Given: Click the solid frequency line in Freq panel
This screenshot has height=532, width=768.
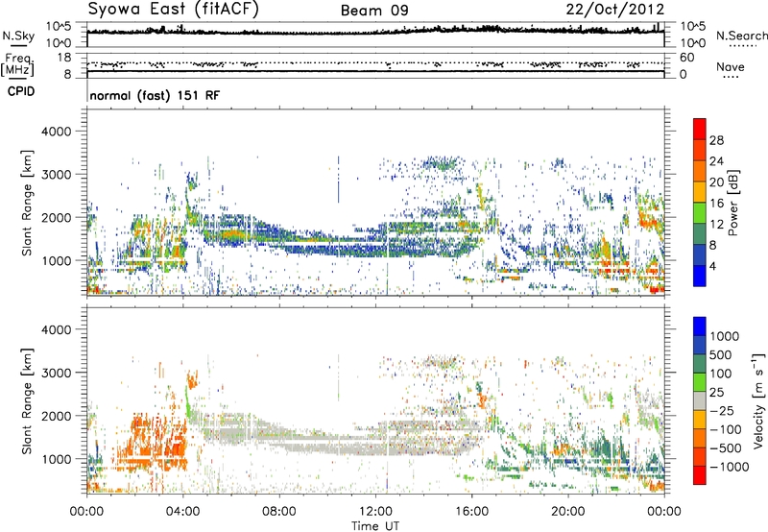Looking at the screenshot, I should (x=375, y=71).
